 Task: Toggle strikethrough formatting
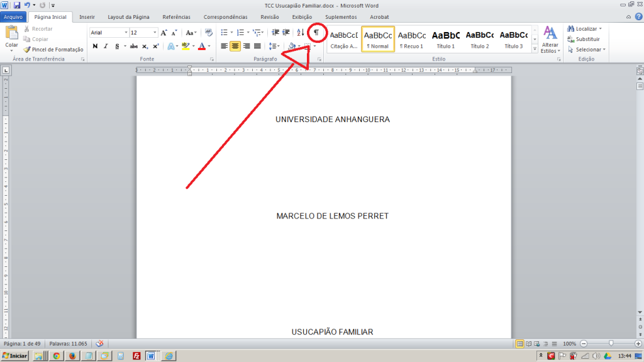coord(134,46)
